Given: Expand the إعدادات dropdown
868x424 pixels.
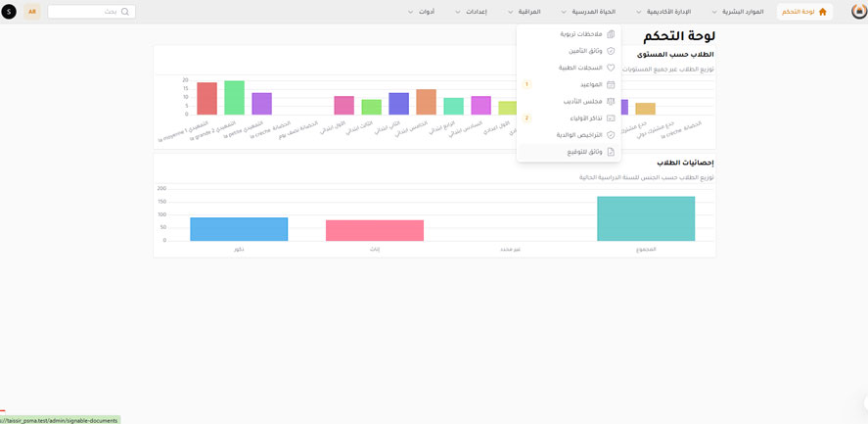Looking at the screenshot, I should click(x=476, y=12).
